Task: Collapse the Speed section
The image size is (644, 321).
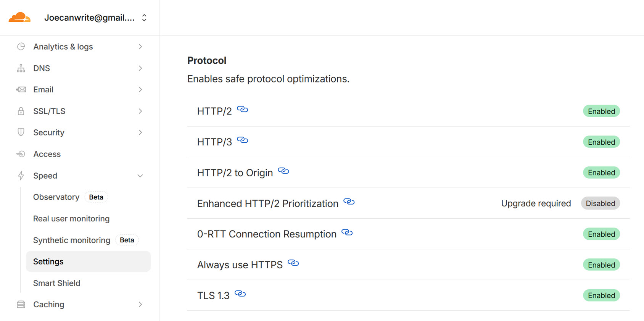Action: [141, 176]
